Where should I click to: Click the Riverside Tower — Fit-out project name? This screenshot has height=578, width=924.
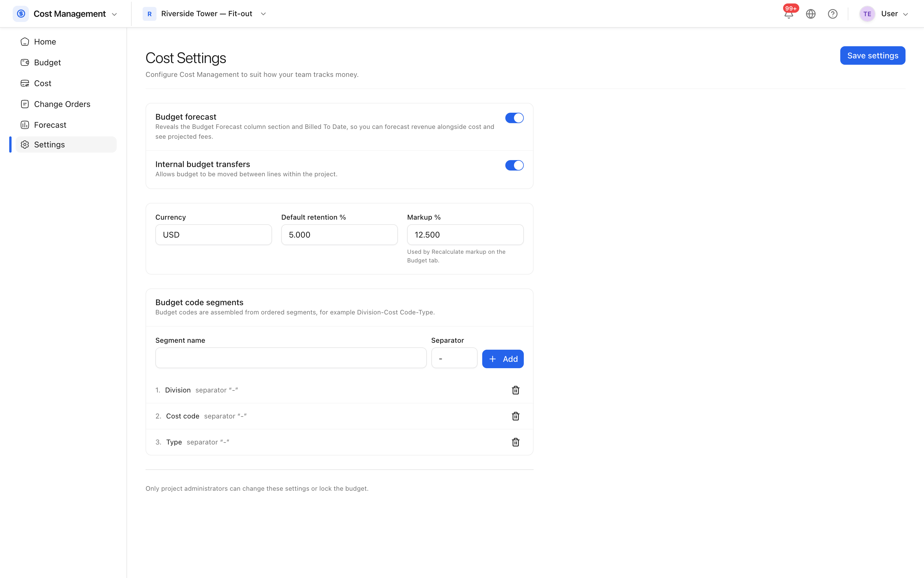click(206, 14)
